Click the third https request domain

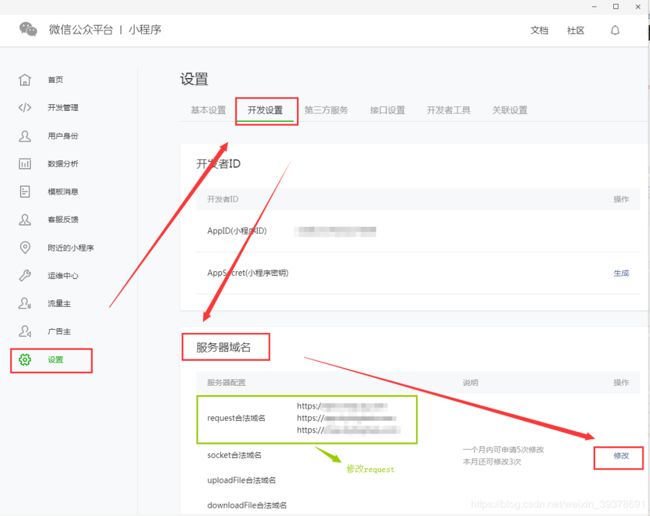(x=348, y=430)
